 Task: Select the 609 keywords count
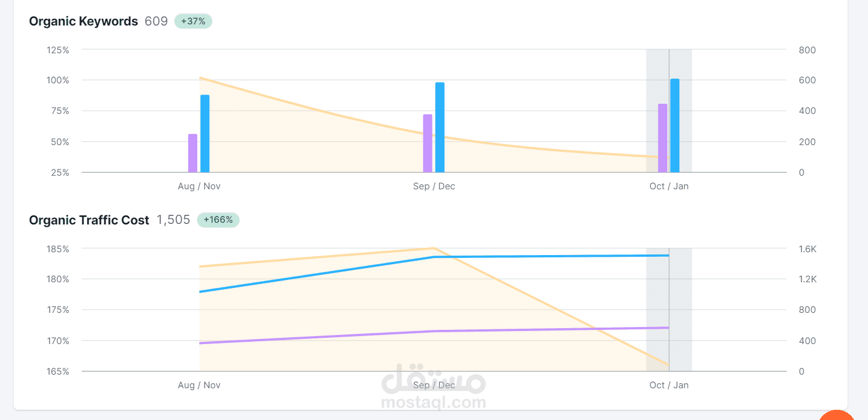[x=156, y=22]
